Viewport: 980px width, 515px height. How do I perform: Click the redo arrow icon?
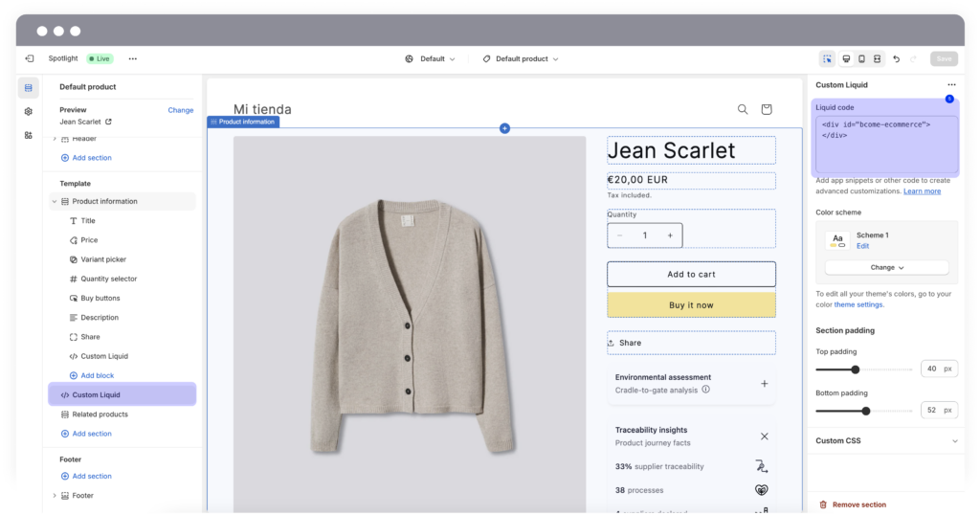point(913,58)
